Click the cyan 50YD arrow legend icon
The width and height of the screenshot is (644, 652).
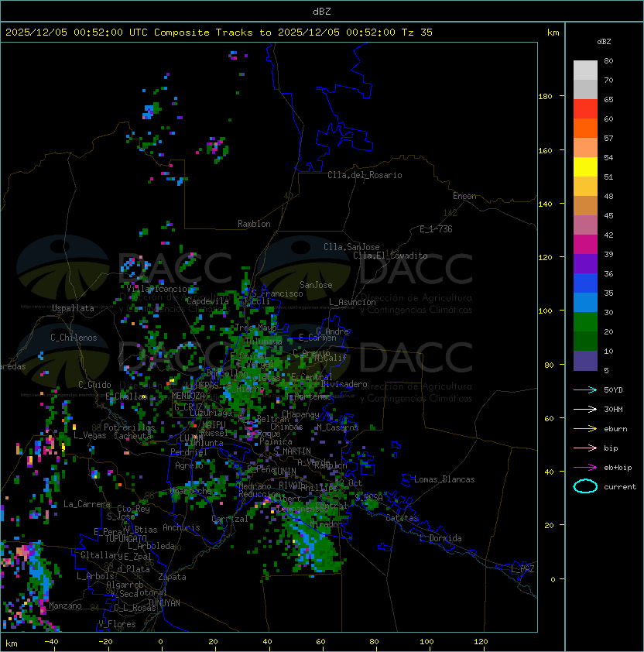pyautogui.click(x=585, y=389)
